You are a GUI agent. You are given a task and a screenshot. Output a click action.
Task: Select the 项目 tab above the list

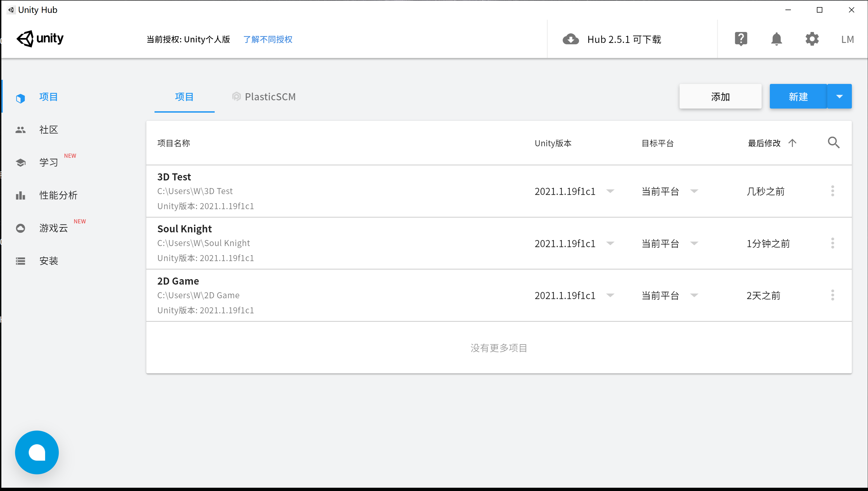pyautogui.click(x=185, y=97)
